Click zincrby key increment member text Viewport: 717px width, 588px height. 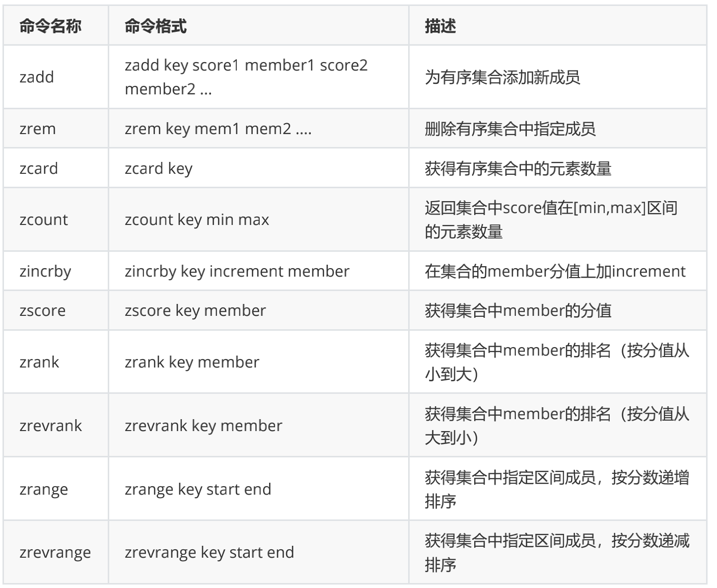coord(237,272)
